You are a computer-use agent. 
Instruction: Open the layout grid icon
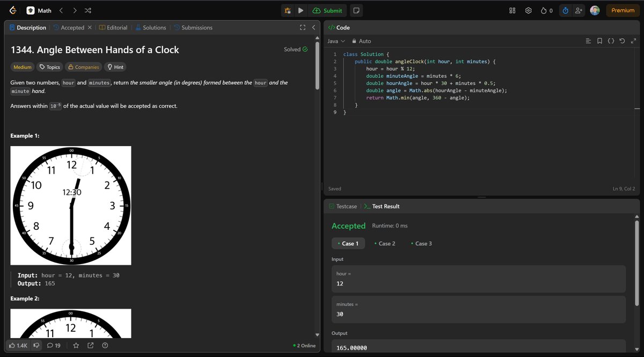pyautogui.click(x=512, y=10)
